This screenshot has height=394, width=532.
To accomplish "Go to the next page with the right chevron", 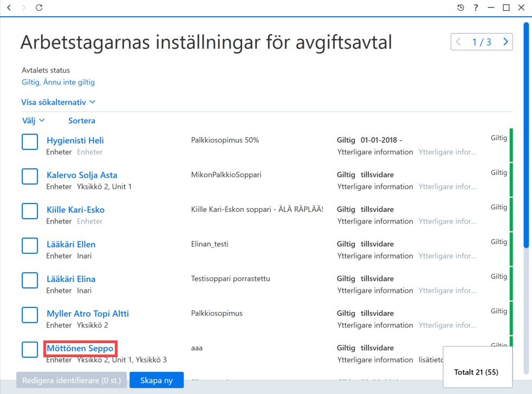I will click(x=505, y=42).
